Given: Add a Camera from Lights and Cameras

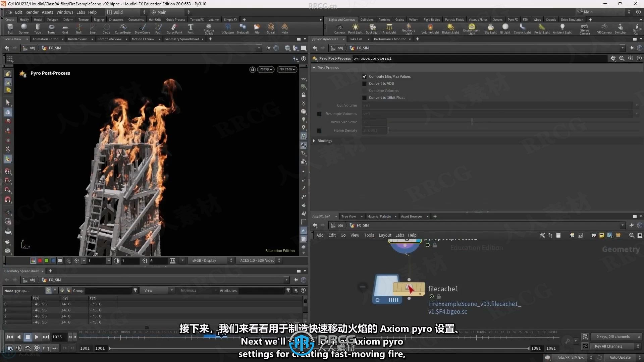Looking at the screenshot, I should pyautogui.click(x=339, y=28).
